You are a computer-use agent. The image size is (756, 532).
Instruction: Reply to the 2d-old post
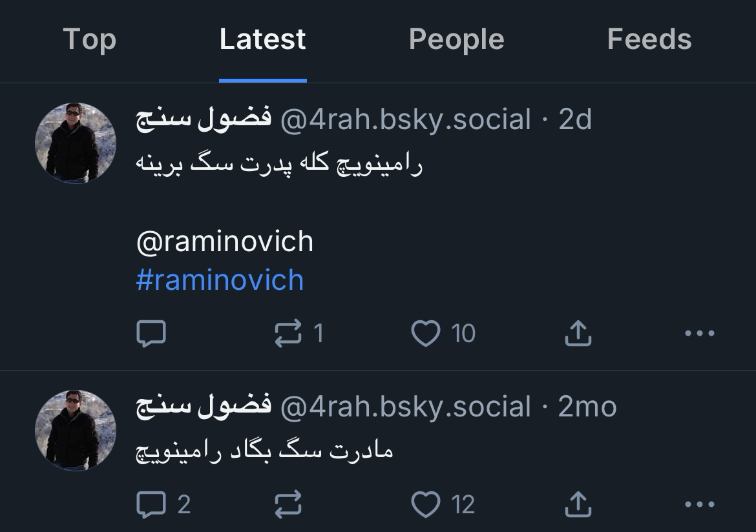pyautogui.click(x=151, y=333)
